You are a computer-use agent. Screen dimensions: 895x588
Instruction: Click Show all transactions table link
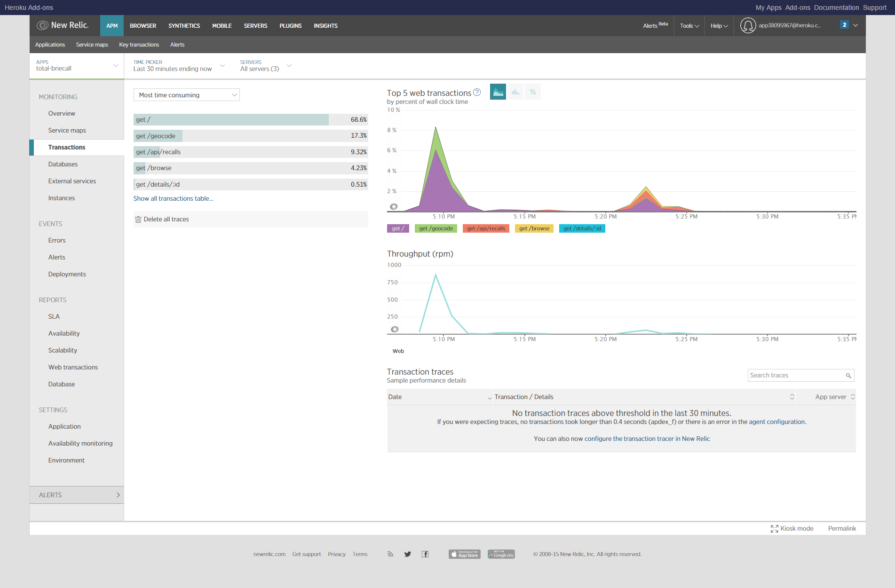click(x=173, y=199)
